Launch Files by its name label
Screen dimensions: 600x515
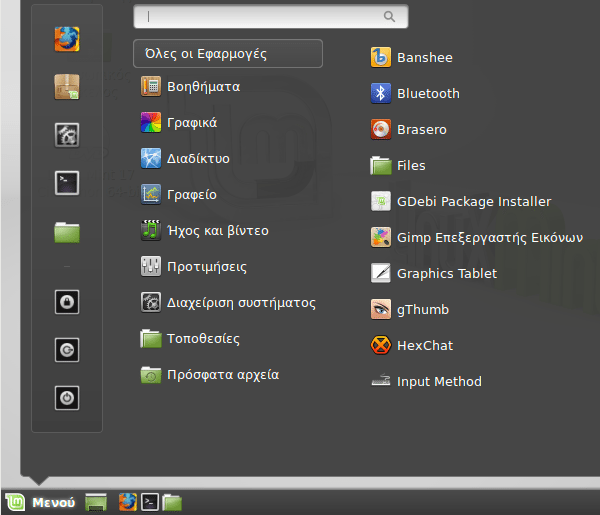[x=411, y=165]
